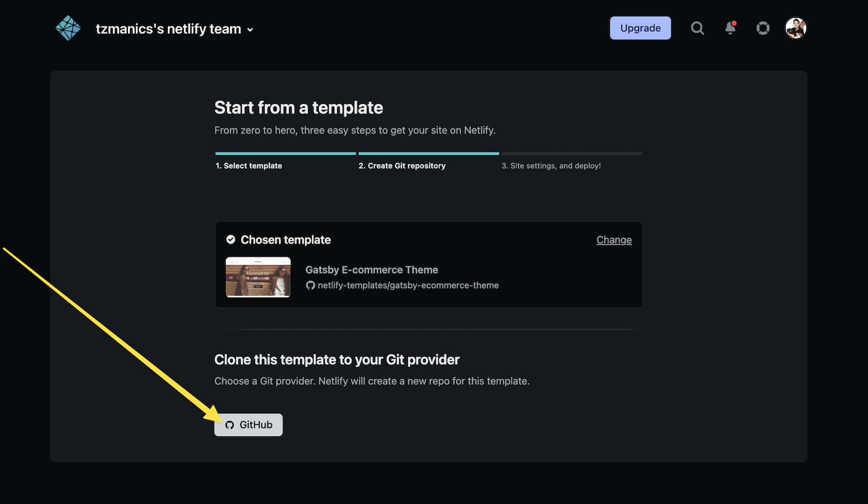Screen dimensions: 868x504
Task: Open netlify-templates/gatsby-ecommerce-theme repo link
Action: 408,285
